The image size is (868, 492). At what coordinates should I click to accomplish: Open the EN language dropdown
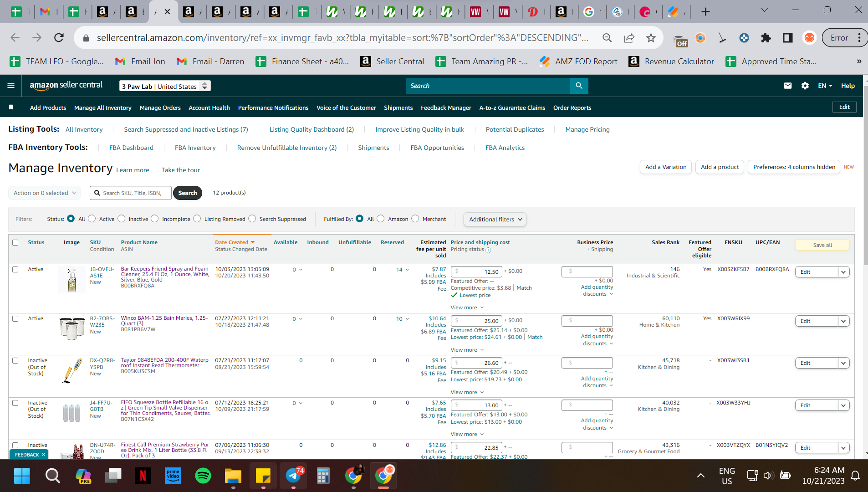click(825, 86)
